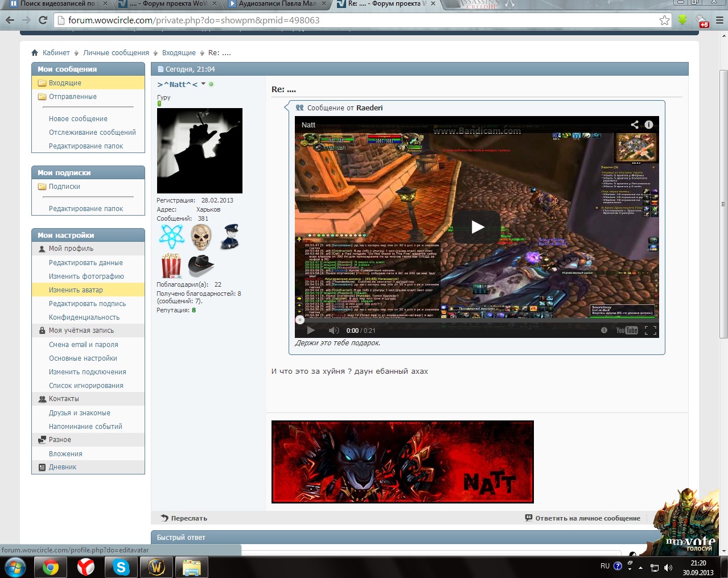Open Дневник in sidebar

(63, 466)
